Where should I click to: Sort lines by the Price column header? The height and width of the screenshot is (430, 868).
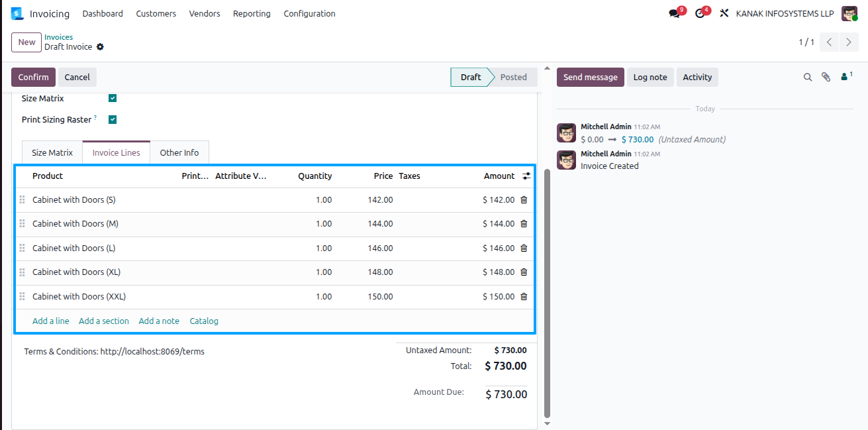point(383,176)
